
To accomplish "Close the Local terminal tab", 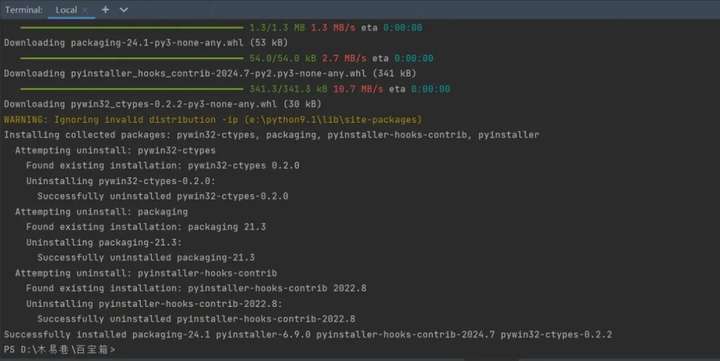I will (x=85, y=10).
